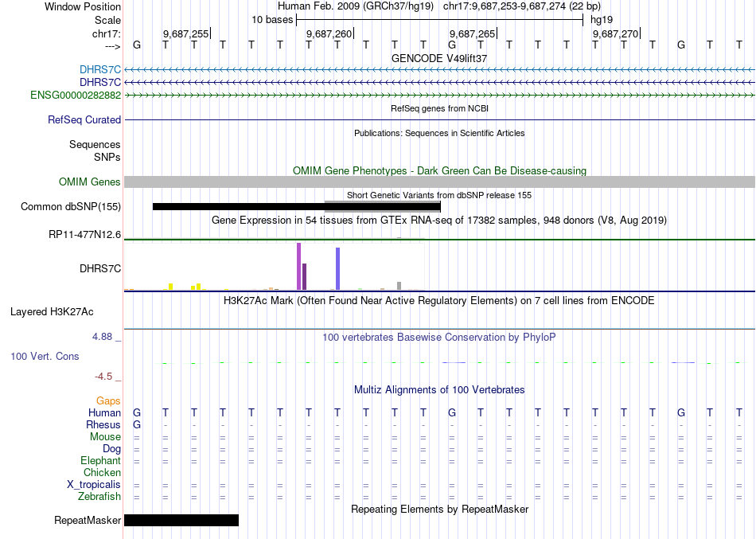Click the Chicken species row label

tap(102, 472)
